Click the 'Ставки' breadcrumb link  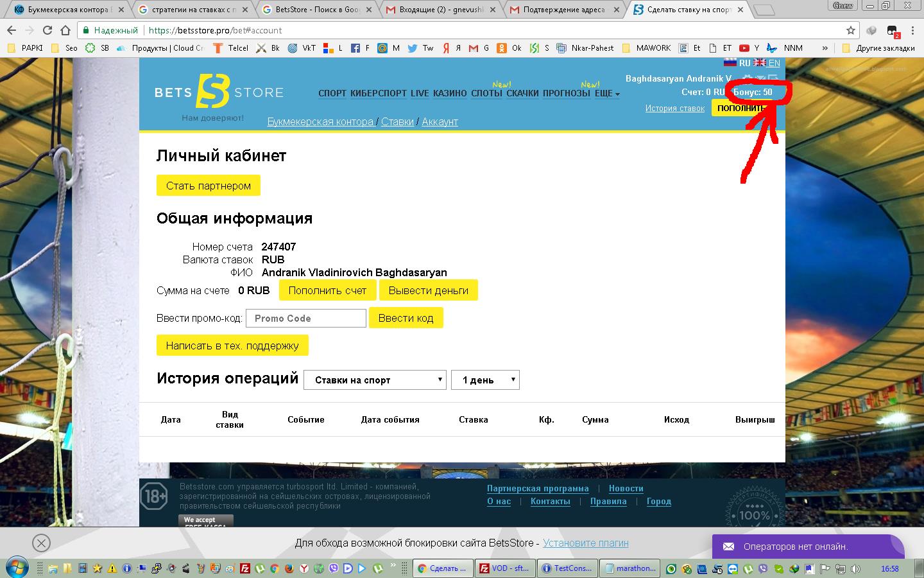tap(397, 121)
